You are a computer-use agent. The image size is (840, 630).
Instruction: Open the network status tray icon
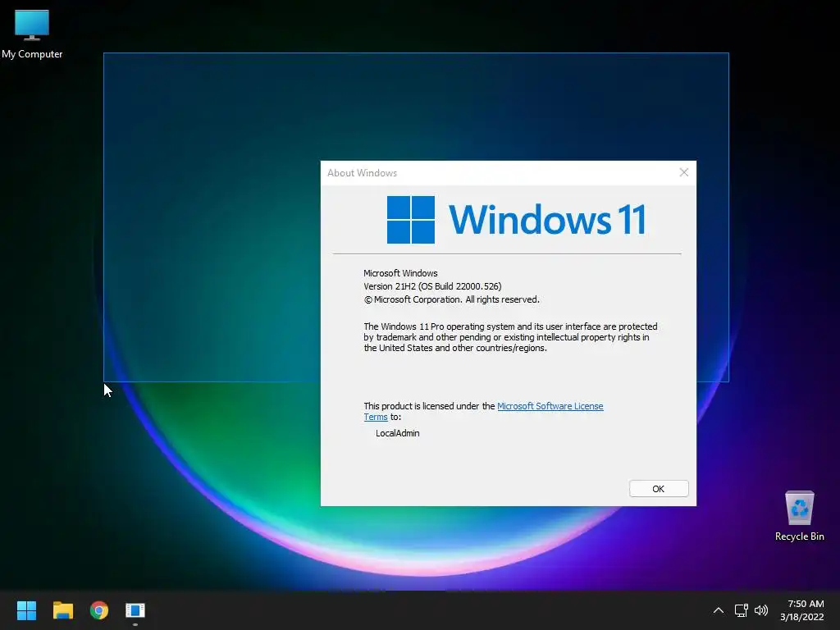[x=741, y=610]
